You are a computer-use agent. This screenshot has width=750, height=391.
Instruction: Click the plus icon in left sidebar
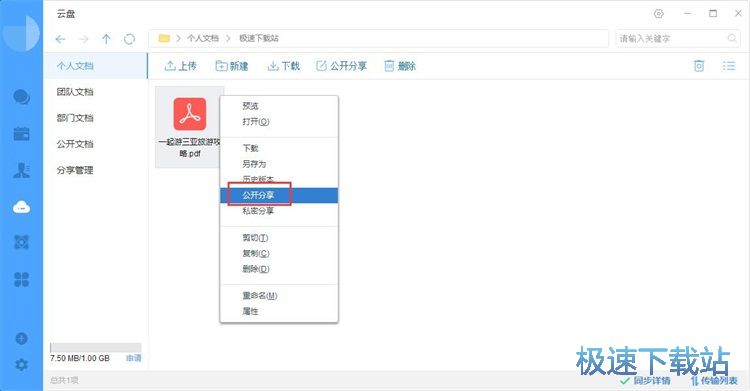(22, 338)
